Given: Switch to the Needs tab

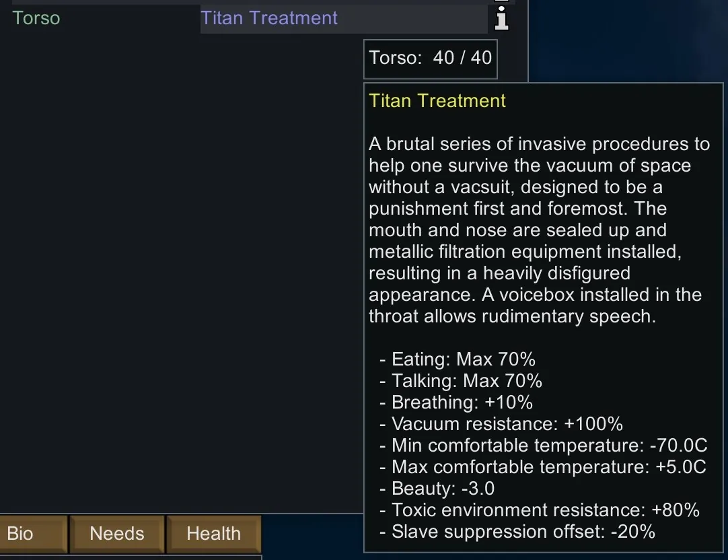Looking at the screenshot, I should pos(117,534).
